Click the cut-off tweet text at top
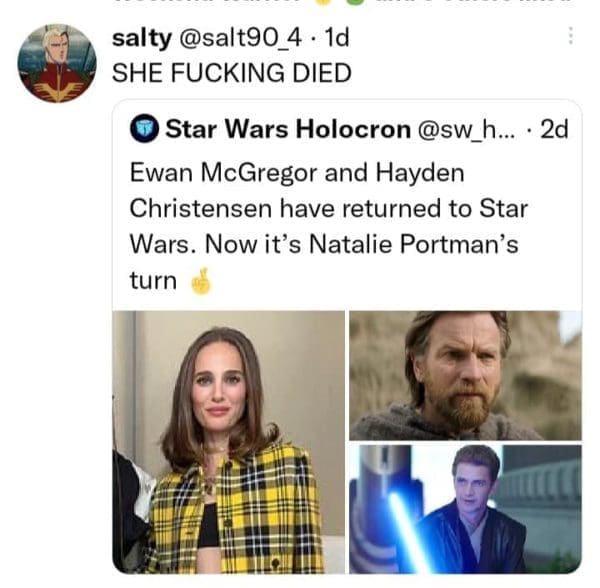This screenshot has height=588, width=600. [300, 5]
